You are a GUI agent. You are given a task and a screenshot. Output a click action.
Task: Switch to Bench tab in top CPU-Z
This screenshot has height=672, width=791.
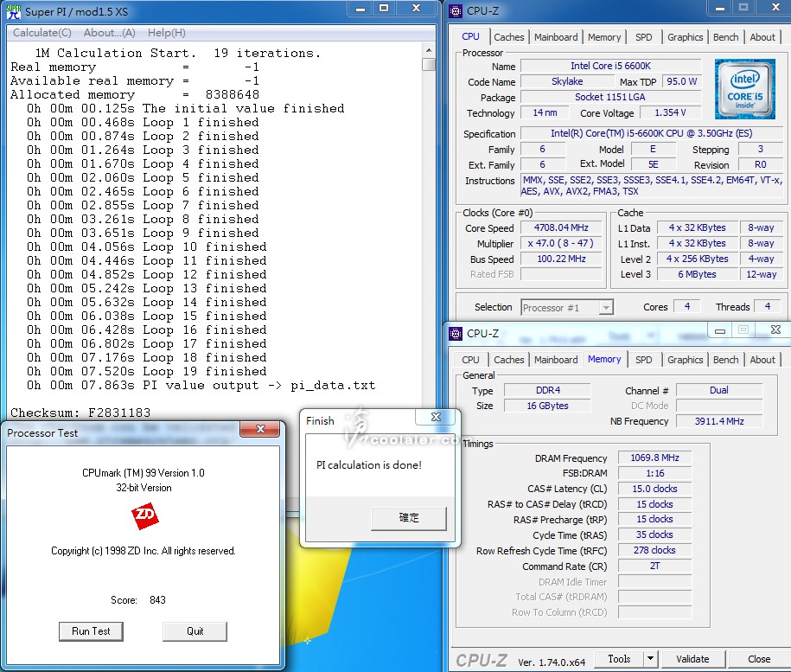click(x=725, y=37)
